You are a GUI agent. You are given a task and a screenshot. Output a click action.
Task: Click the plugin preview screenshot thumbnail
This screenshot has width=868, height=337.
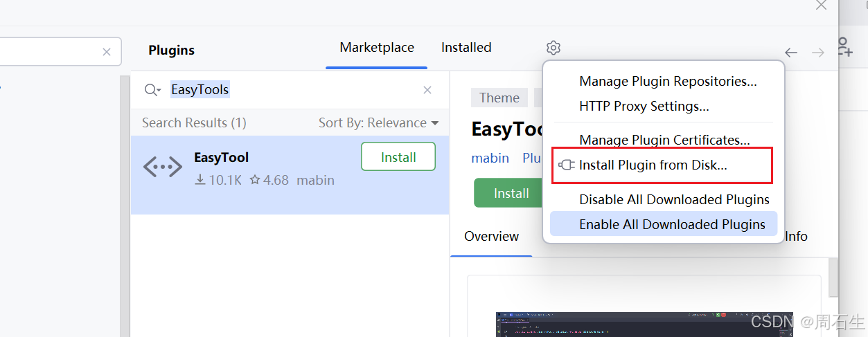coord(644,325)
